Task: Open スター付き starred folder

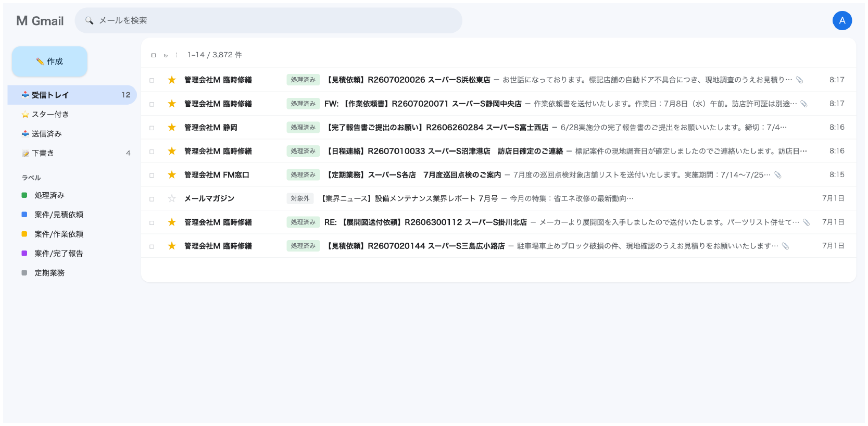Action: pyautogui.click(x=72, y=114)
